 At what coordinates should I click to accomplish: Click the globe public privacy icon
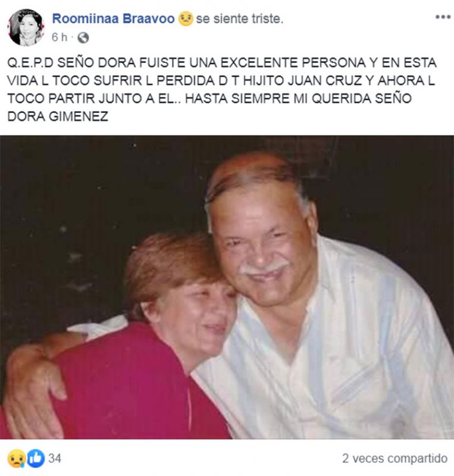coord(83,37)
